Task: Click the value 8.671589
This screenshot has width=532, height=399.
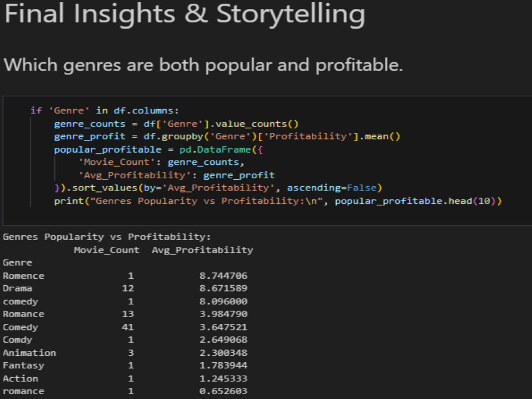Action: [223, 288]
